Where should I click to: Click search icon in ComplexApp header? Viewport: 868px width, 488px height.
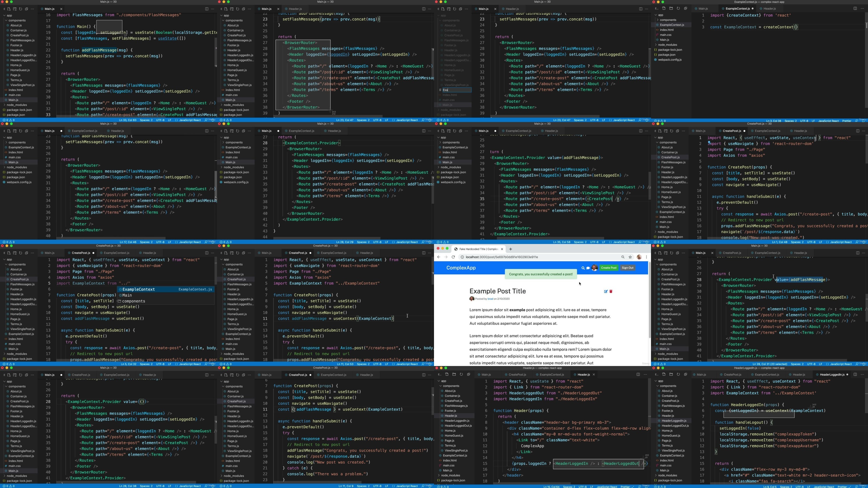coord(583,268)
